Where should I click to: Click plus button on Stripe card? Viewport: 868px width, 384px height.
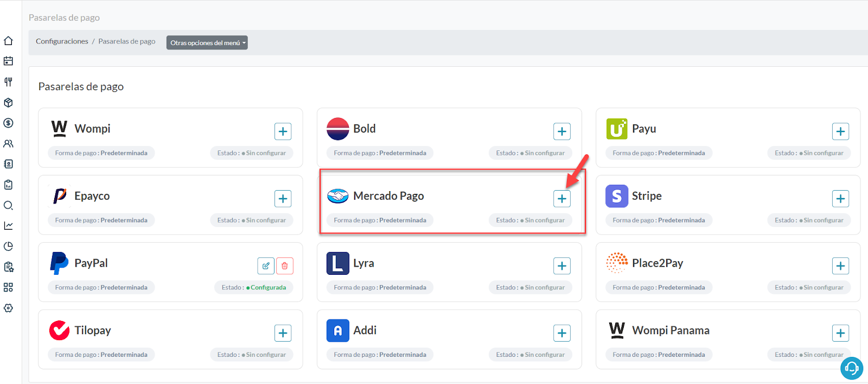(x=840, y=199)
